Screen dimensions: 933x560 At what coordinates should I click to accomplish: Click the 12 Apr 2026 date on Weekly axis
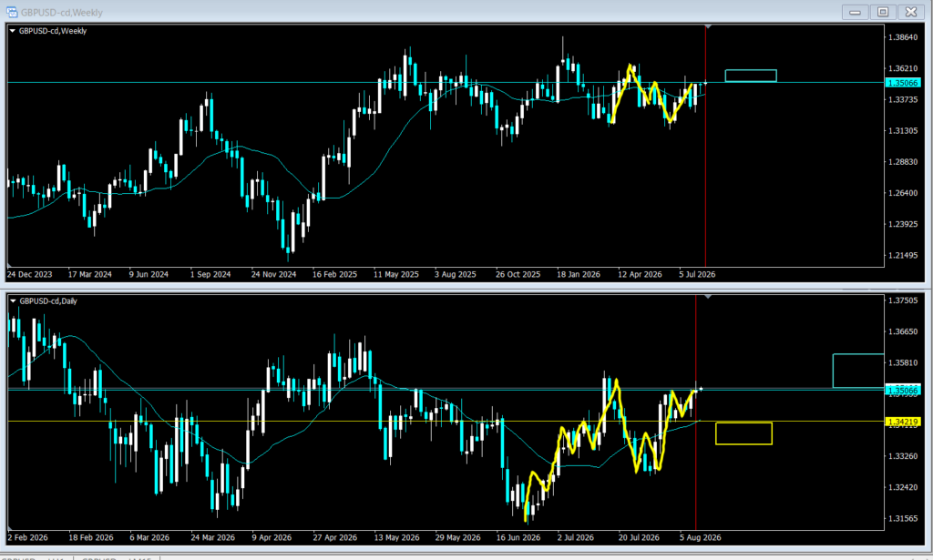640,274
